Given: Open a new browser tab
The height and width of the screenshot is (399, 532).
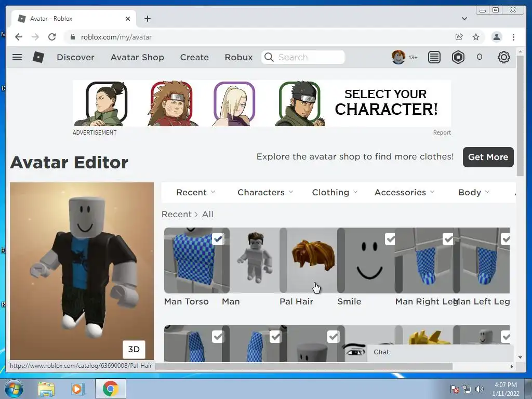Looking at the screenshot, I should (x=147, y=19).
